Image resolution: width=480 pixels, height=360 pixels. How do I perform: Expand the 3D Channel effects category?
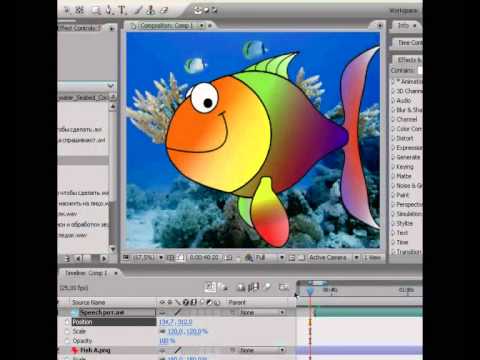[393, 91]
